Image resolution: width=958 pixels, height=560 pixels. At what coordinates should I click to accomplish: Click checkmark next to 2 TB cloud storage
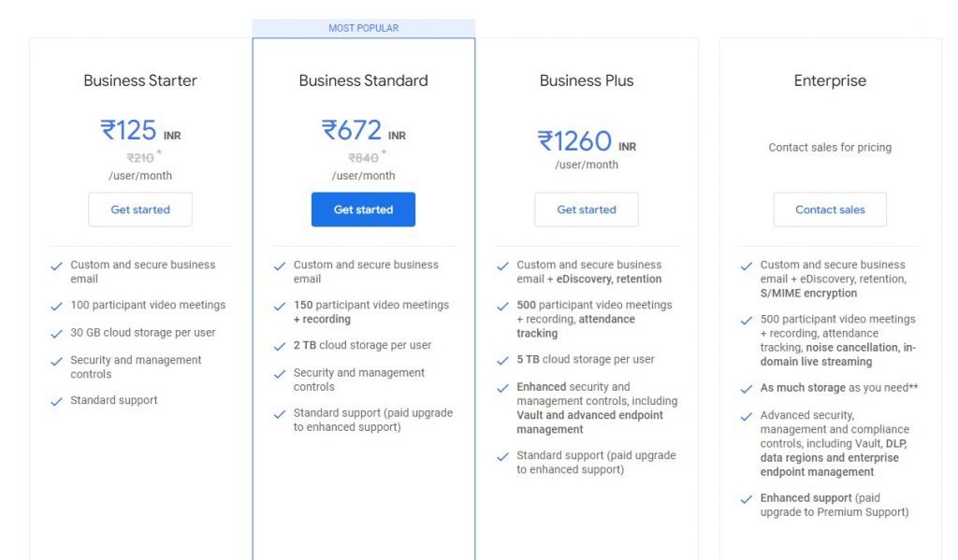(279, 346)
